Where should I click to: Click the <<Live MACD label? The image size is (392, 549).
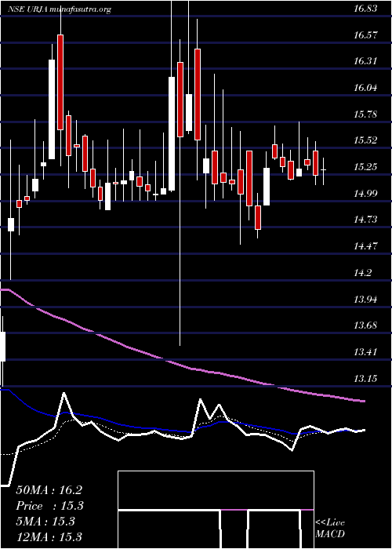tap(330, 529)
